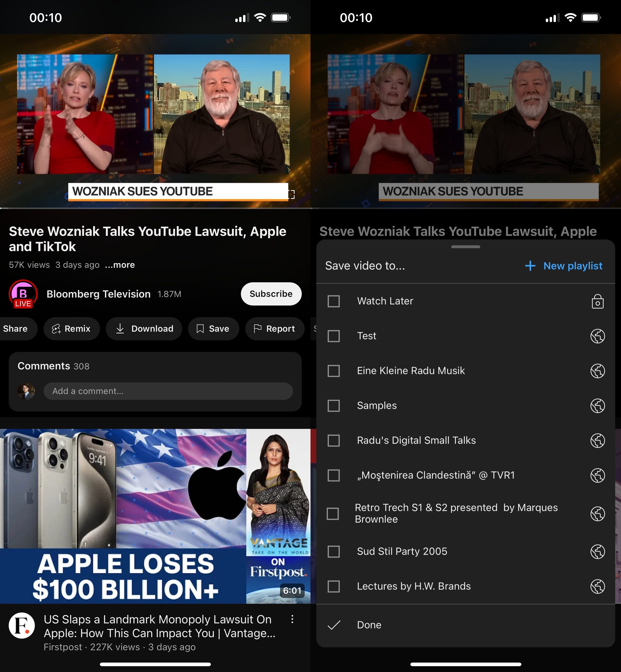This screenshot has width=621, height=672.
Task: Tick the Sud Stil Party 2005 checkbox
Action: coord(333,552)
